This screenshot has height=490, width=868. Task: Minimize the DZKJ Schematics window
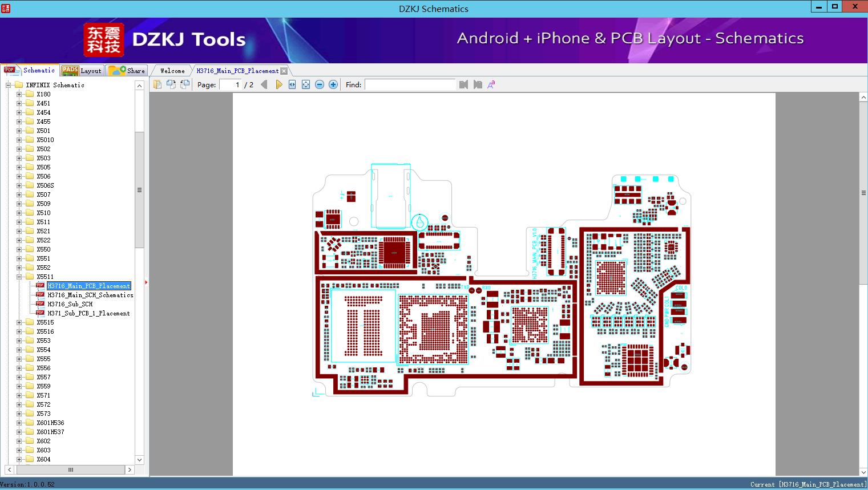[x=819, y=6]
